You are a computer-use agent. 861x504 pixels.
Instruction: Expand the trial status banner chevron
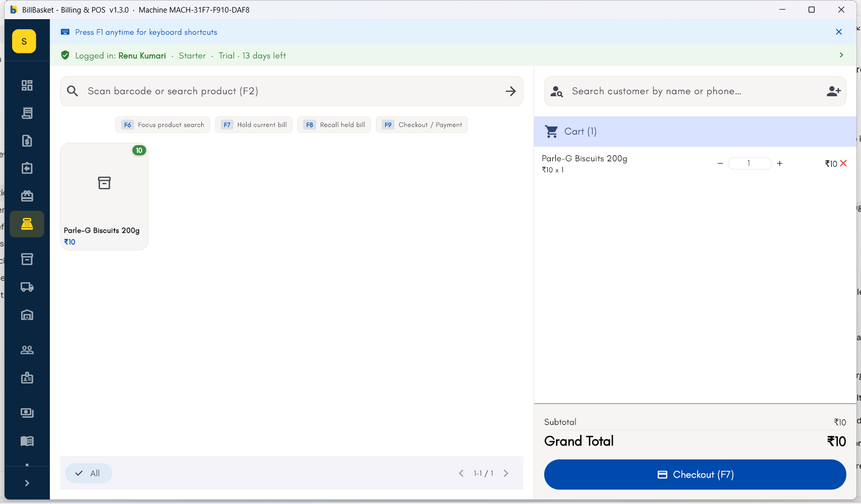(x=841, y=55)
